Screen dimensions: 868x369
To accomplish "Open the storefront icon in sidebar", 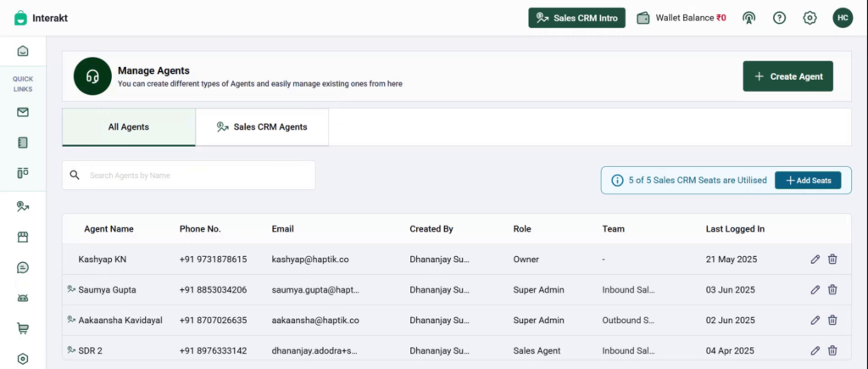I will click(23, 238).
